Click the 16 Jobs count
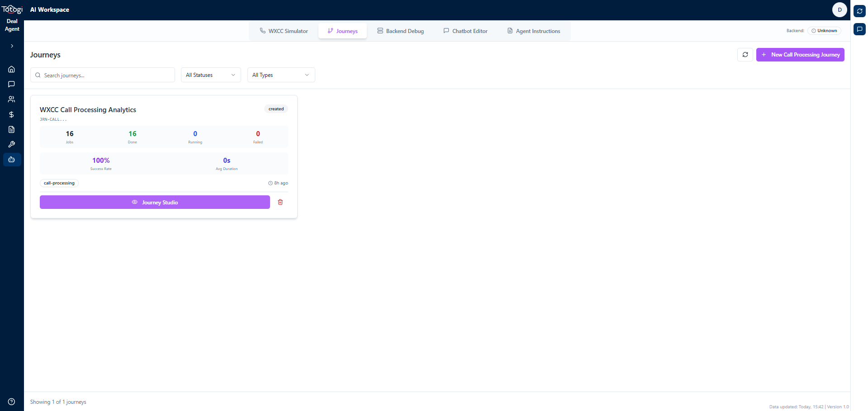 pos(70,137)
